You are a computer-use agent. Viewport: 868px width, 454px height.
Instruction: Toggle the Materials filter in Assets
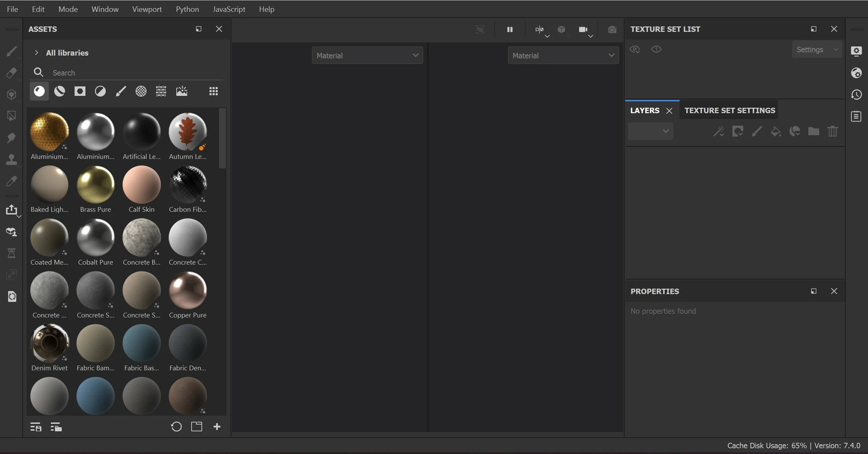[39, 91]
